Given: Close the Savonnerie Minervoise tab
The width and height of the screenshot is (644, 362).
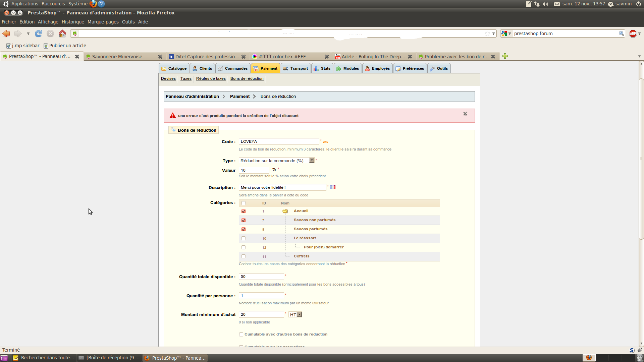Looking at the screenshot, I should [160, 57].
